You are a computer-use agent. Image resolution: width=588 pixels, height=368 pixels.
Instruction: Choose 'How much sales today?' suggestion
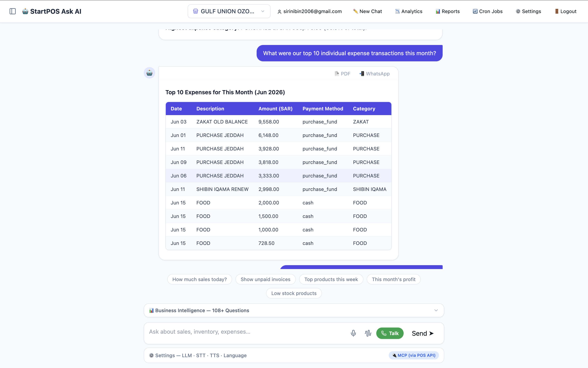[199, 279]
